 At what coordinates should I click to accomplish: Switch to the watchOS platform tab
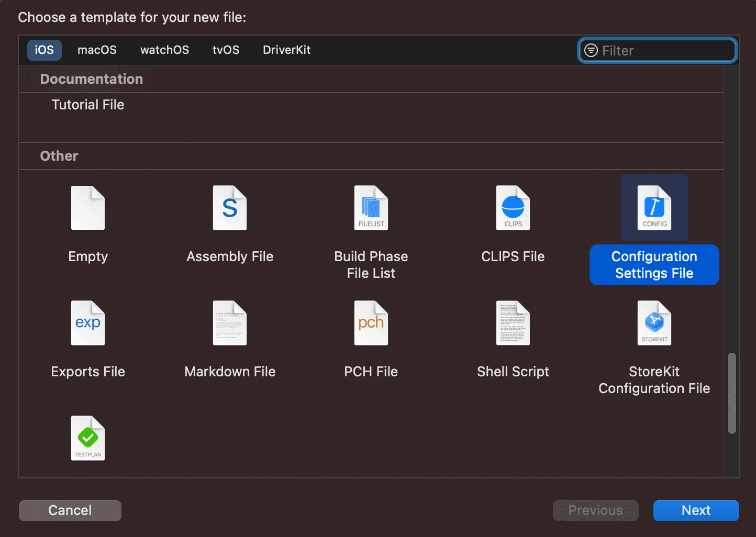pyautogui.click(x=164, y=50)
